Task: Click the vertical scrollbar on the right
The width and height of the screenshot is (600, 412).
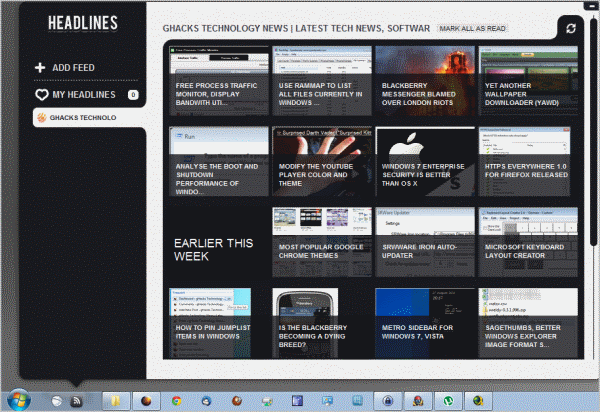Action: 592,200
